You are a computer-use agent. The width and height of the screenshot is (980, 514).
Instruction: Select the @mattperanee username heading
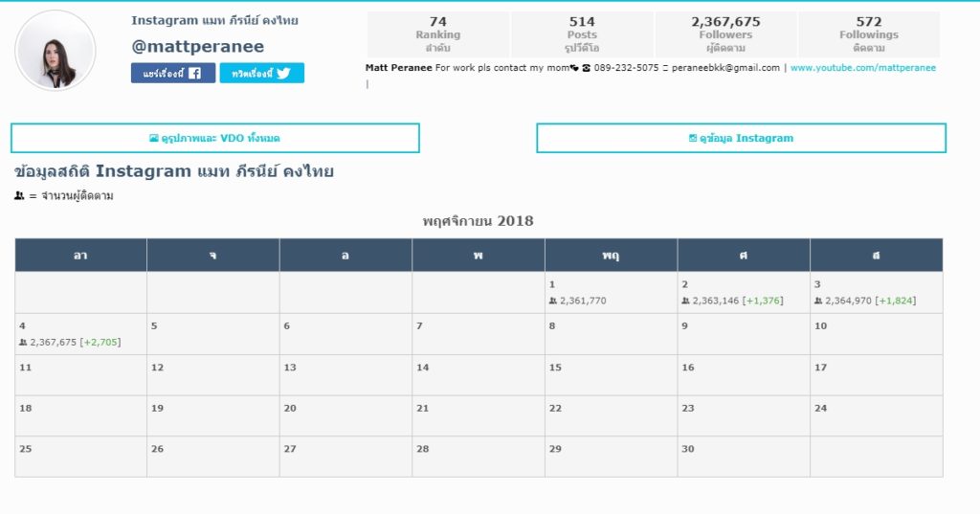(x=197, y=46)
